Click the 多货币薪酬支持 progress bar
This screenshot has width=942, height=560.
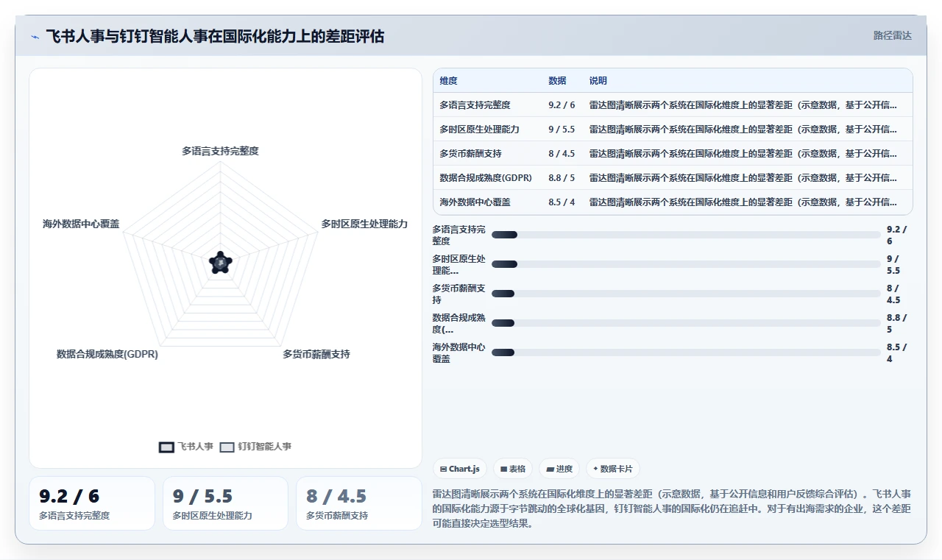686,294
